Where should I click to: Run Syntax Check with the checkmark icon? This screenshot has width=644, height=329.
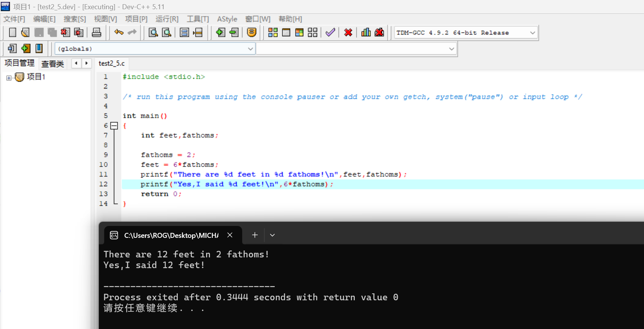click(x=330, y=33)
